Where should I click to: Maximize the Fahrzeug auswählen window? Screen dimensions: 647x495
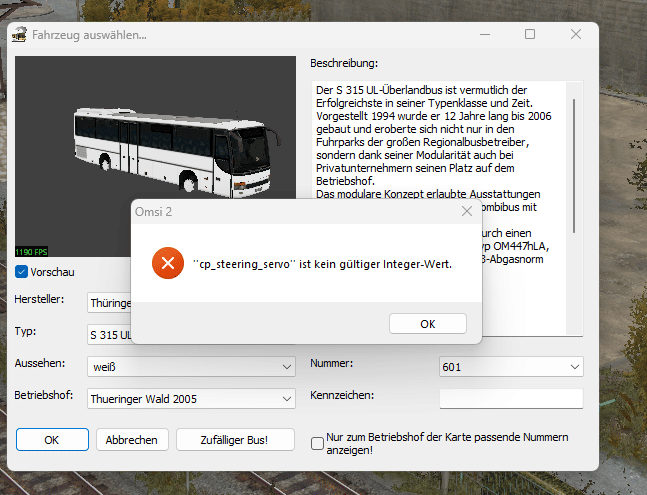tap(530, 35)
